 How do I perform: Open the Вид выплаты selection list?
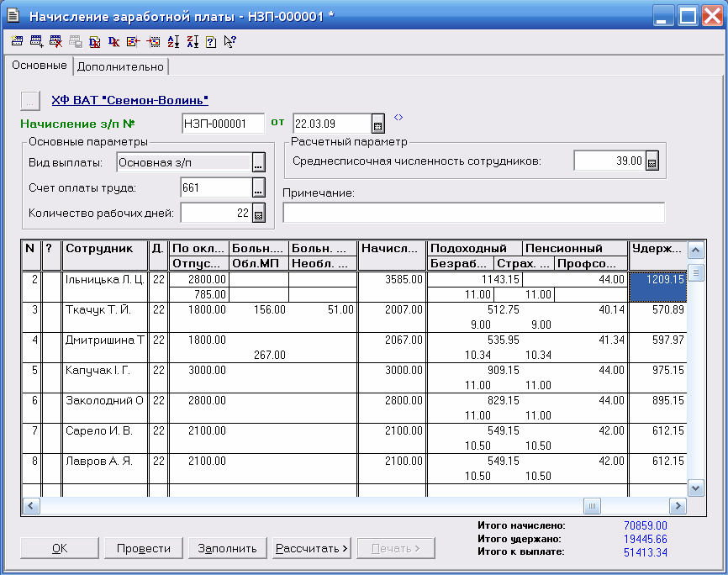tap(259, 162)
